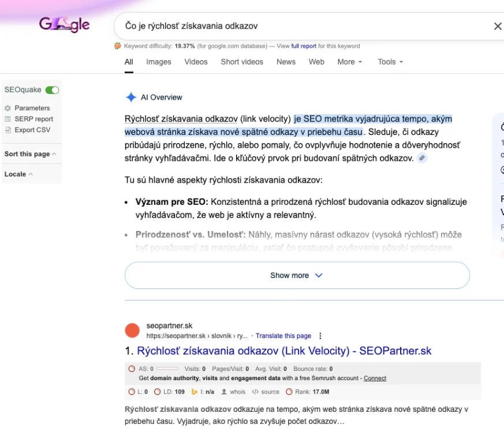
Task: Turn off the SEOquake toggle
Action: click(x=52, y=90)
